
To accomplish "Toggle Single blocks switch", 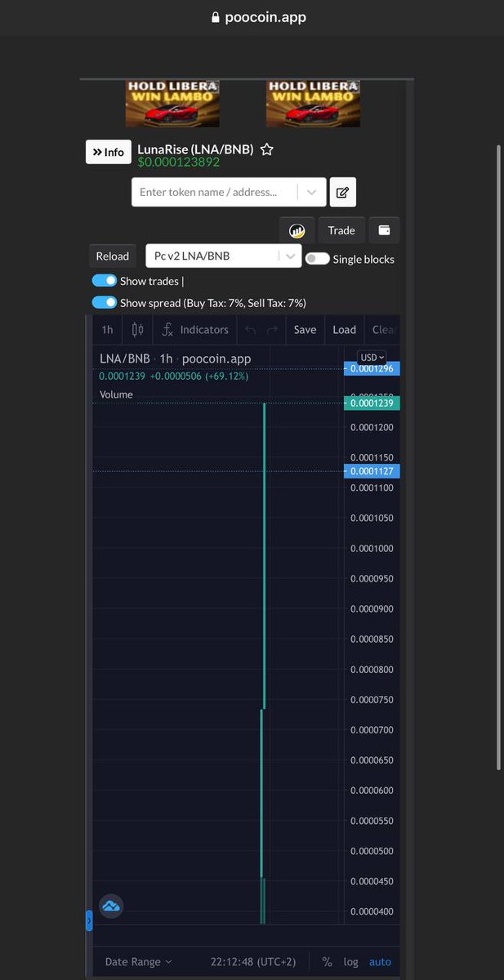I will pos(317,259).
